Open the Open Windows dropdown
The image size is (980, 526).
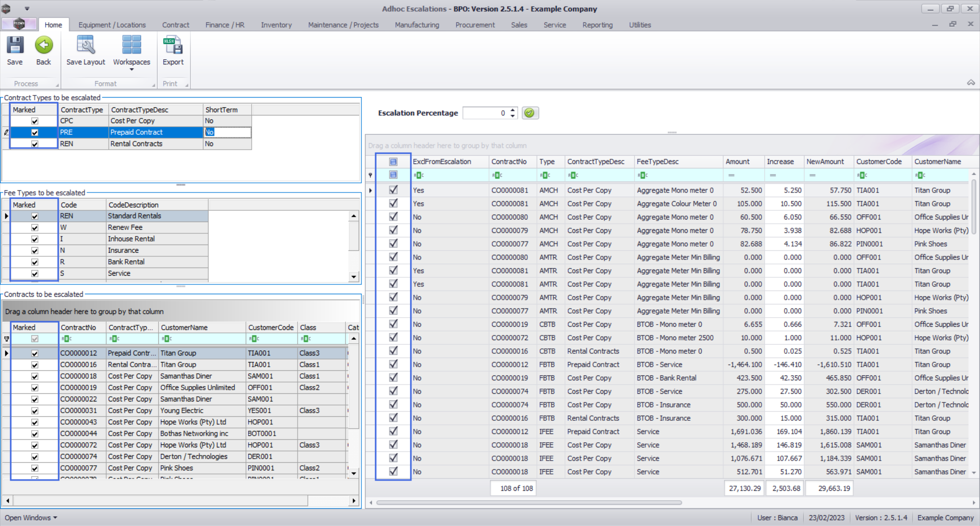click(x=31, y=517)
